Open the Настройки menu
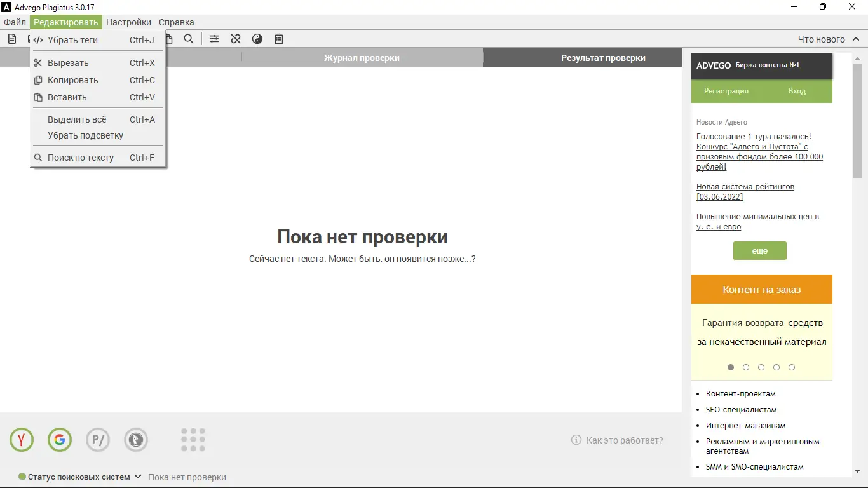The width and height of the screenshot is (868, 488). (x=128, y=22)
